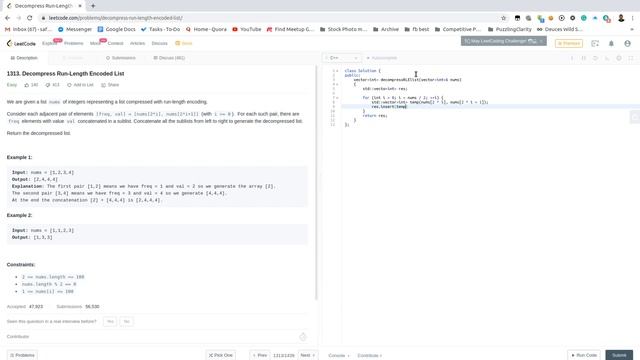The image size is (640, 360).
Task: Click the Contribute link below the description
Action: pos(18,337)
